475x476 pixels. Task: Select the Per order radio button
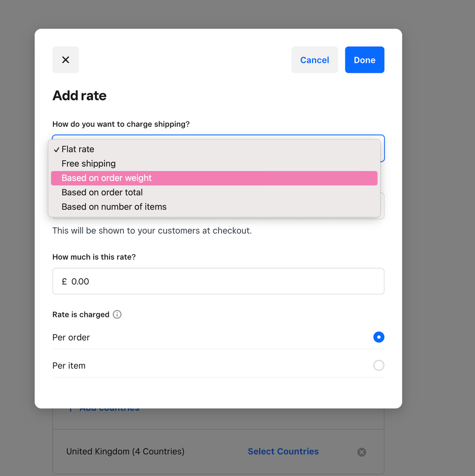(378, 337)
